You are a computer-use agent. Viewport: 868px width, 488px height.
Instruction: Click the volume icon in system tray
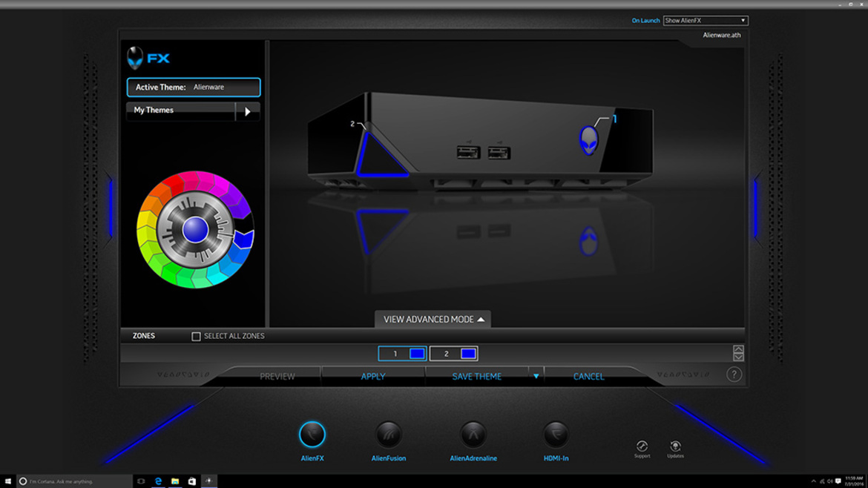(x=830, y=481)
